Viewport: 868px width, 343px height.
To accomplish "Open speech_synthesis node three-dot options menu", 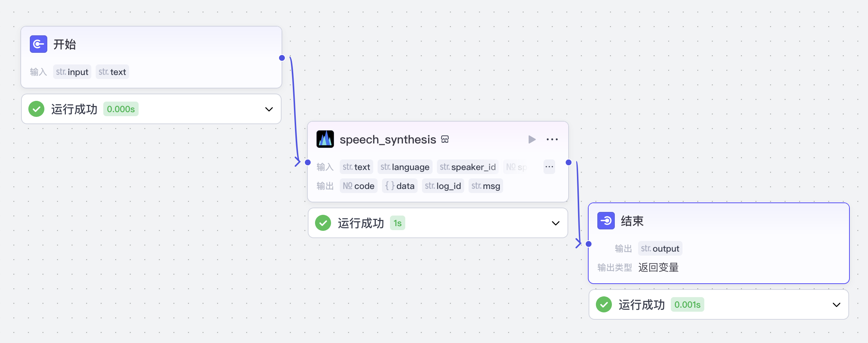I will (552, 139).
